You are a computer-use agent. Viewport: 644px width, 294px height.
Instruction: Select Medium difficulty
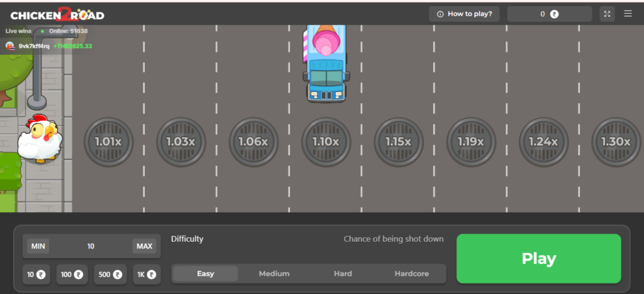click(x=274, y=274)
